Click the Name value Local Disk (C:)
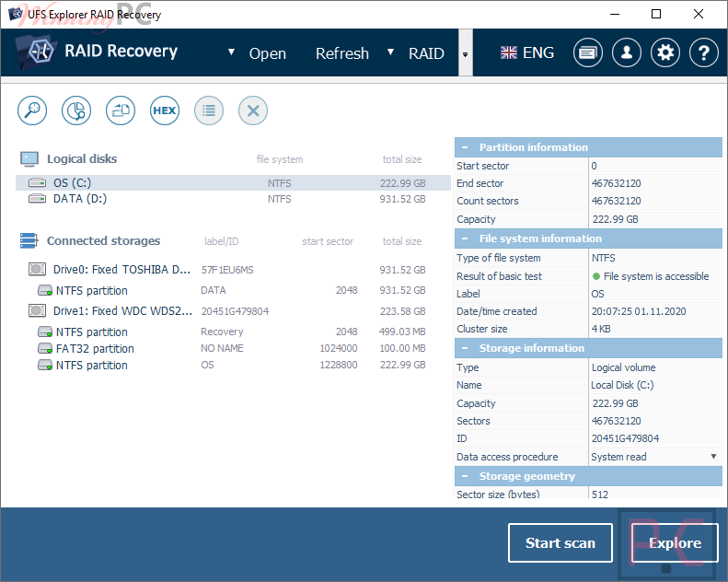The height and width of the screenshot is (582, 728). click(x=622, y=385)
